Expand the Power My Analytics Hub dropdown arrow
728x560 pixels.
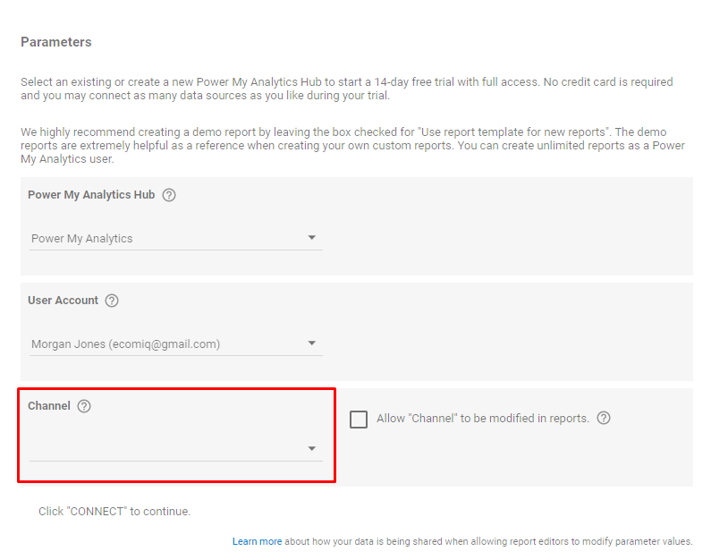click(x=312, y=238)
